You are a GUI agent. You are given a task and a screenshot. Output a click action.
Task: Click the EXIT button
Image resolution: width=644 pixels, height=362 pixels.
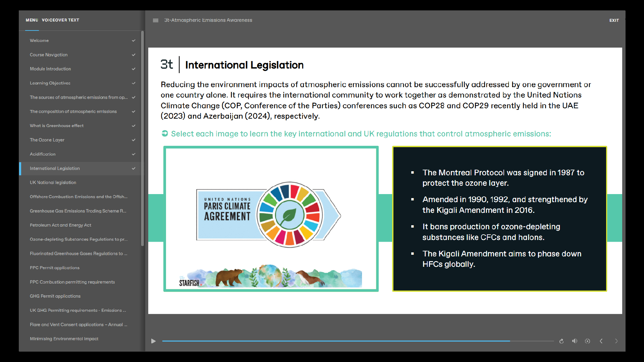[x=614, y=20]
